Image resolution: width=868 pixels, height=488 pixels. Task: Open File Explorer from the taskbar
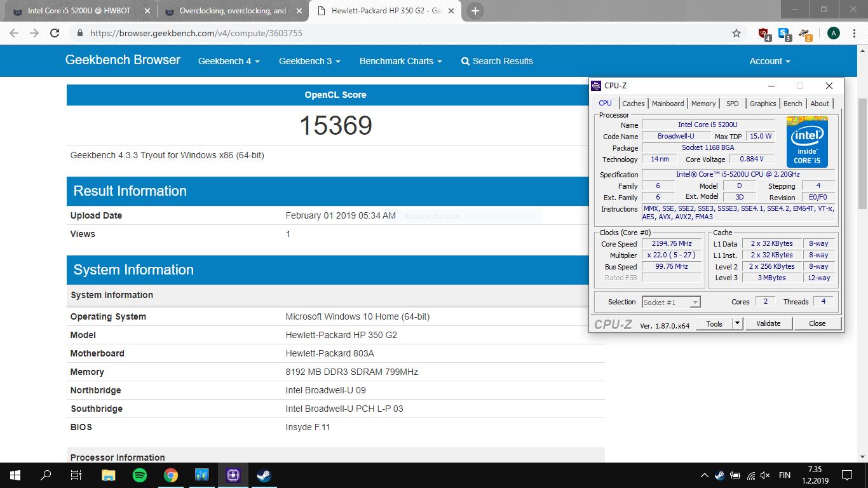coord(109,475)
